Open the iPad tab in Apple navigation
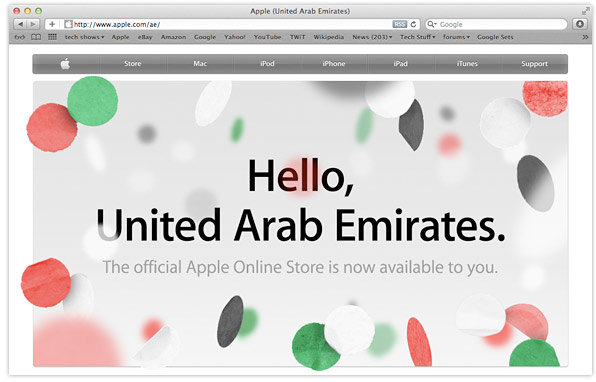The width and height of the screenshot is (596, 382). (x=401, y=64)
